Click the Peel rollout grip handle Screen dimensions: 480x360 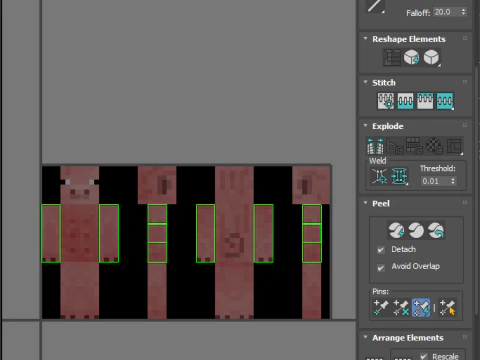tap(465, 203)
